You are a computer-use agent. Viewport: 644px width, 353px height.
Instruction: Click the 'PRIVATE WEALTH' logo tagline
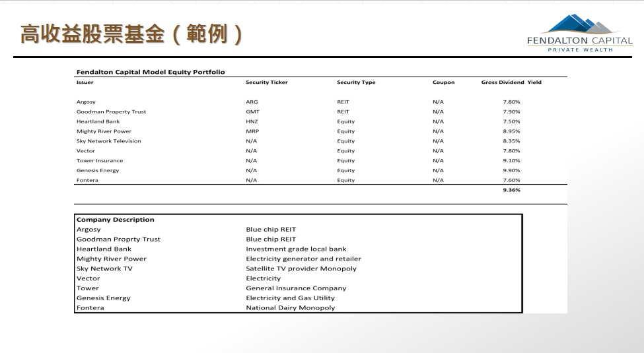pyautogui.click(x=580, y=49)
